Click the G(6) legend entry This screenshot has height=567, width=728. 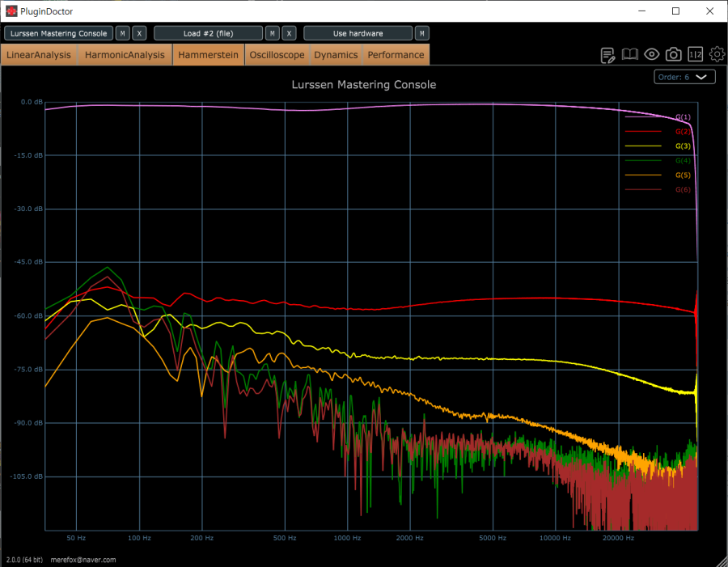(658, 189)
